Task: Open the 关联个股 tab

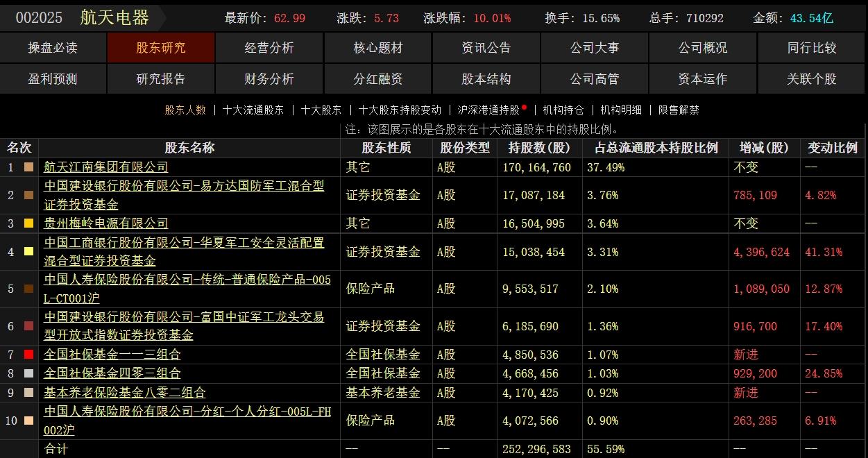Action: tap(812, 79)
